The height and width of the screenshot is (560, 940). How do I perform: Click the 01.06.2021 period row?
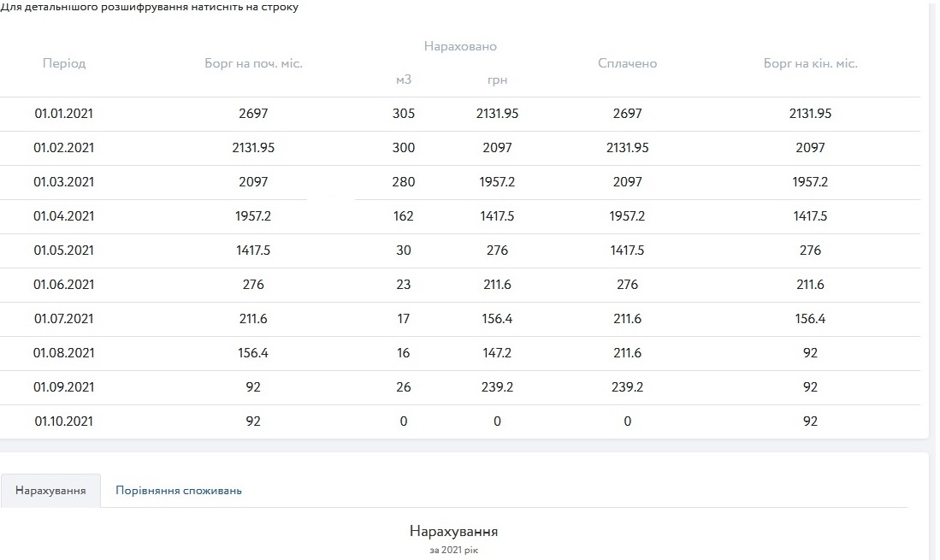(64, 285)
